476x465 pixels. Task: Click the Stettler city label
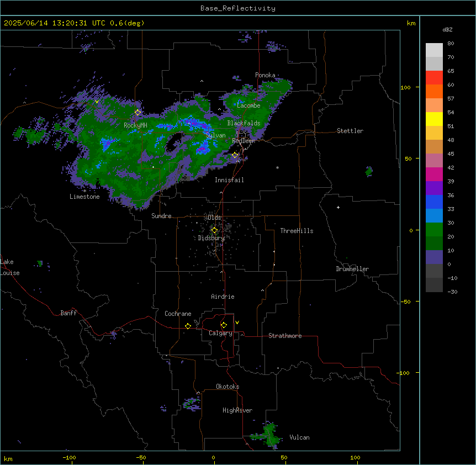[x=350, y=131]
